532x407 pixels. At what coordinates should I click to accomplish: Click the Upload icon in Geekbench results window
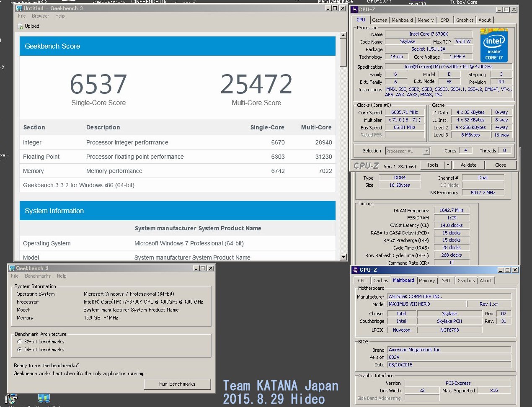(x=20, y=26)
